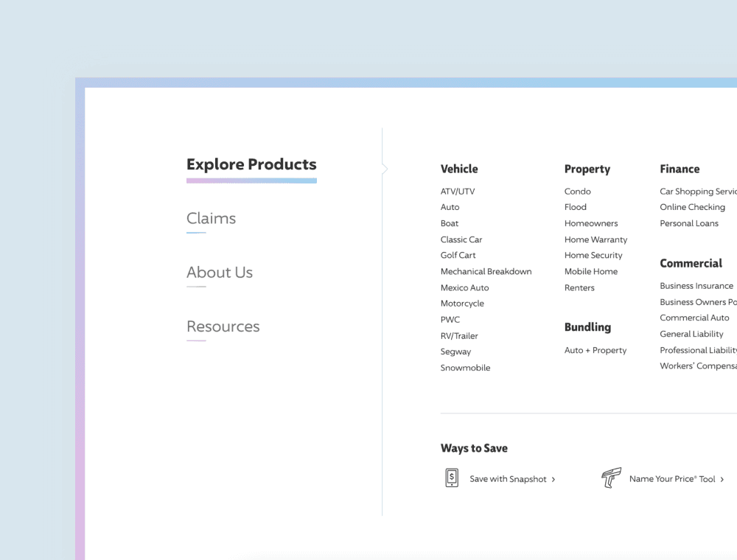Go to Commercial Auto link

(x=695, y=318)
